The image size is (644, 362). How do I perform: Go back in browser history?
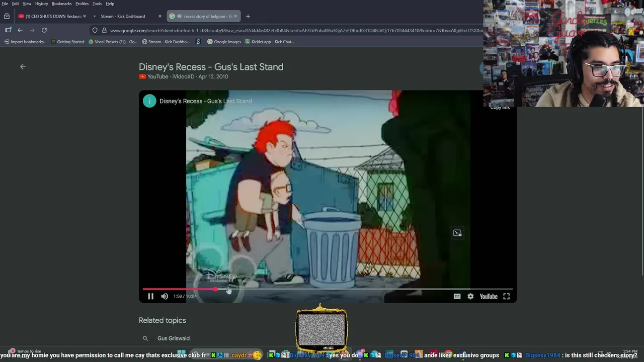(20, 30)
